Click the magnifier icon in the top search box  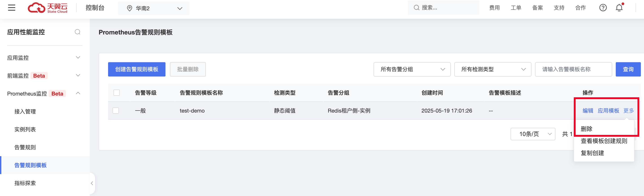(x=416, y=8)
